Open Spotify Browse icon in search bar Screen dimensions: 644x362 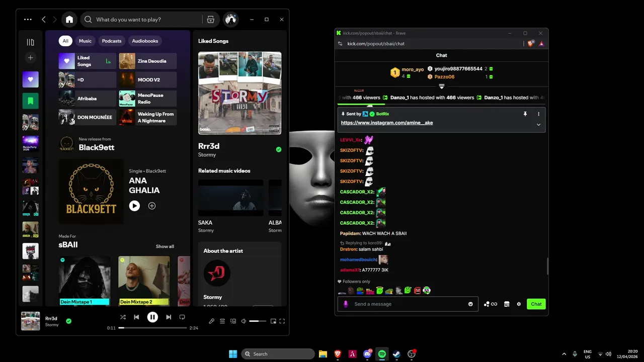(x=211, y=20)
